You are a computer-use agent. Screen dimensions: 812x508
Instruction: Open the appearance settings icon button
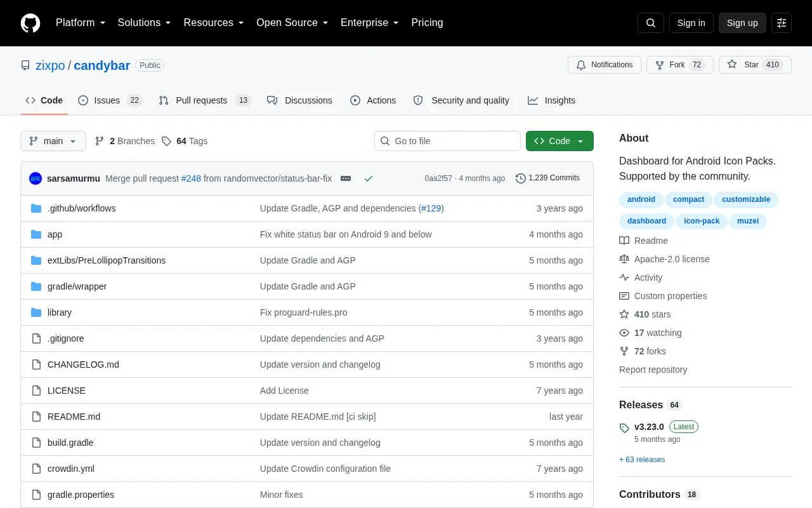[782, 23]
